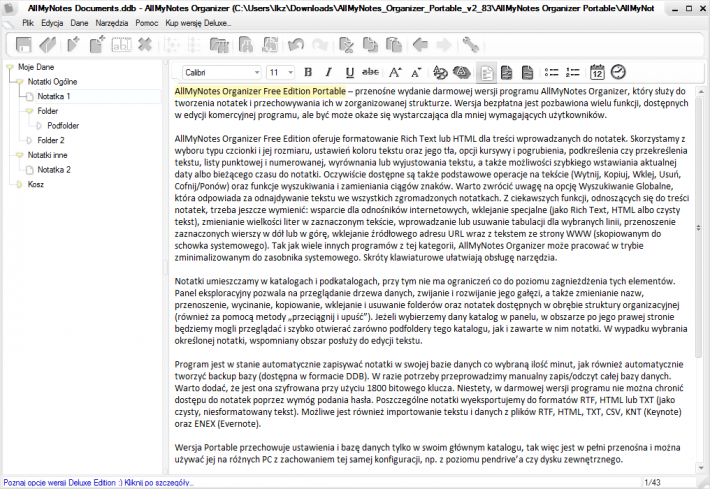The image size is (710, 489).
Task: Open the Kup wersję Deluxe menu
Action: pos(198,23)
